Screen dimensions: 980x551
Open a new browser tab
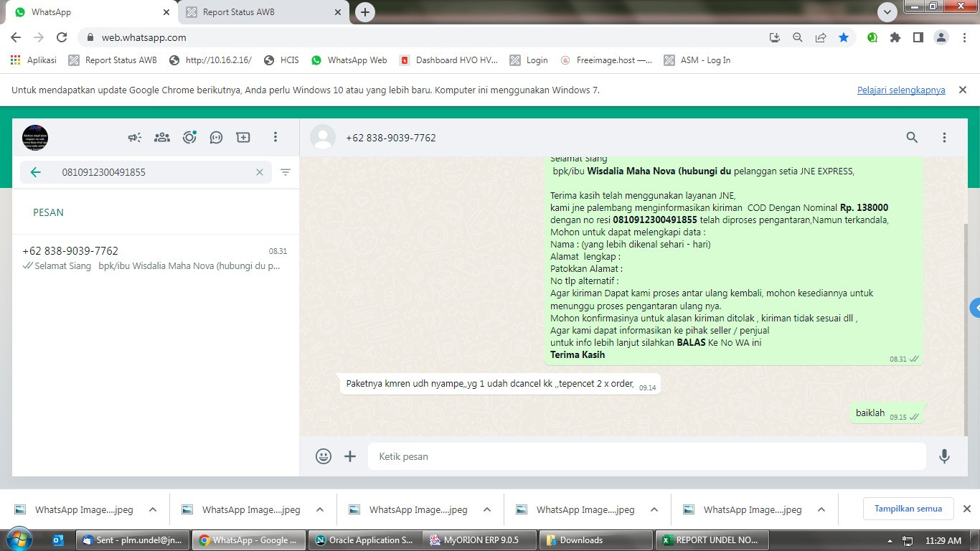click(365, 12)
